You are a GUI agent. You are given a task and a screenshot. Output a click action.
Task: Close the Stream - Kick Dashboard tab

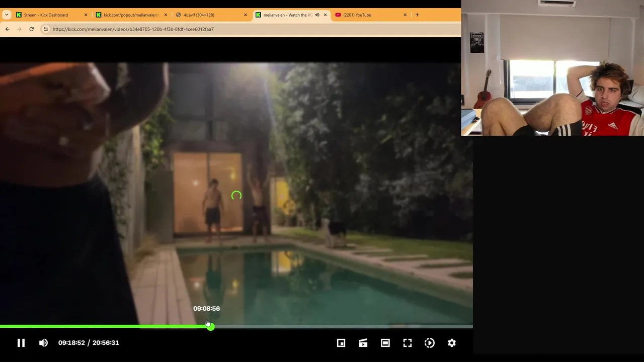tap(86, 15)
